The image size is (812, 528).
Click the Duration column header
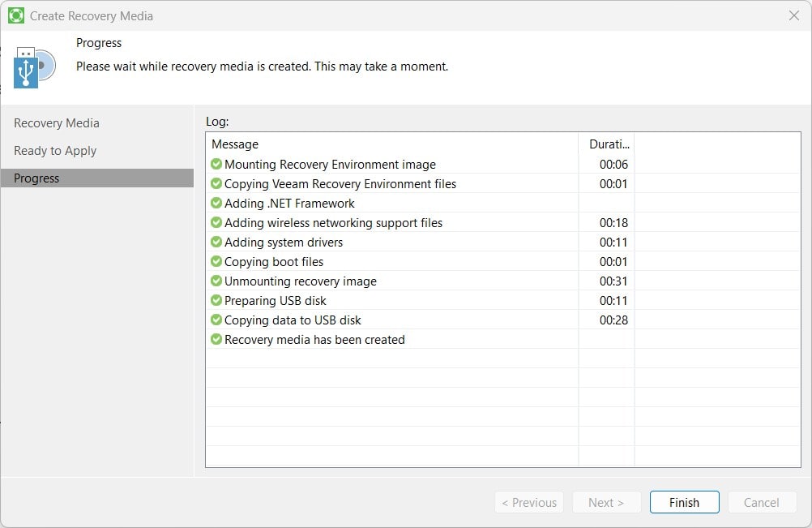pos(606,144)
